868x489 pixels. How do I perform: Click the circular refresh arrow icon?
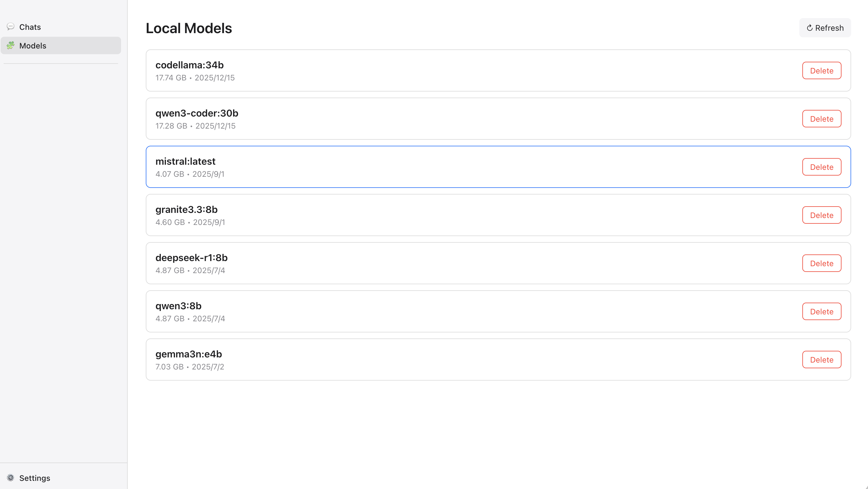[x=810, y=28]
